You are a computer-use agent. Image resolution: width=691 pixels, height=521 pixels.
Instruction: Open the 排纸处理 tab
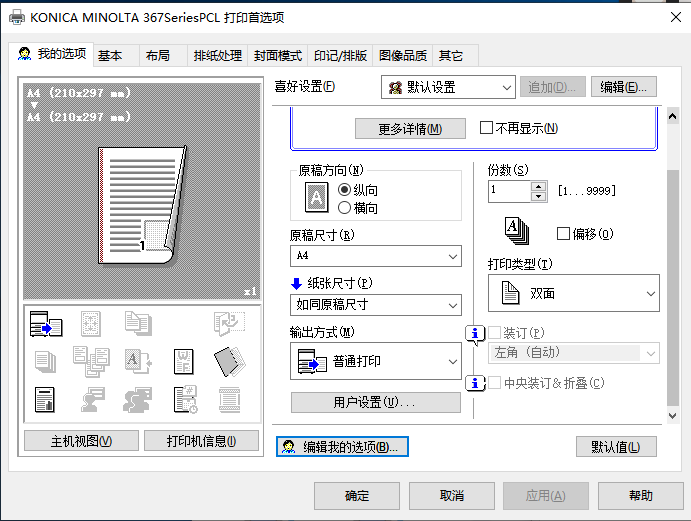pyautogui.click(x=218, y=56)
